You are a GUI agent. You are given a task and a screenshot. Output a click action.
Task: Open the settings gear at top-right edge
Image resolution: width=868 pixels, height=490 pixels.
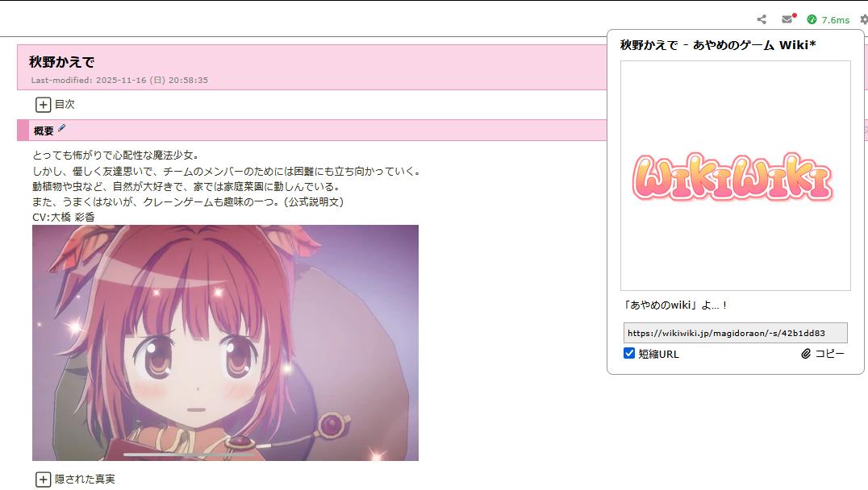pyautogui.click(x=864, y=19)
